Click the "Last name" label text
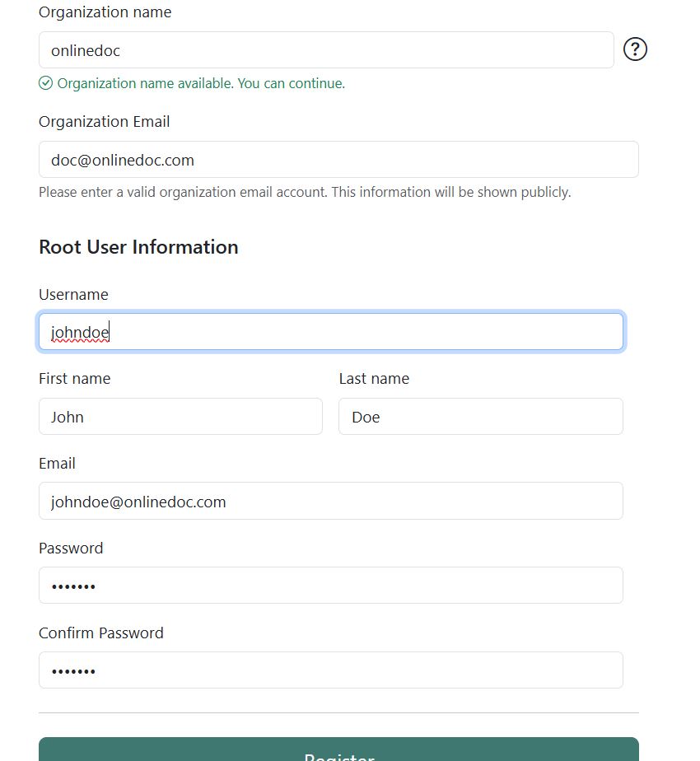Screen dimensions: 700x761 point(374,379)
